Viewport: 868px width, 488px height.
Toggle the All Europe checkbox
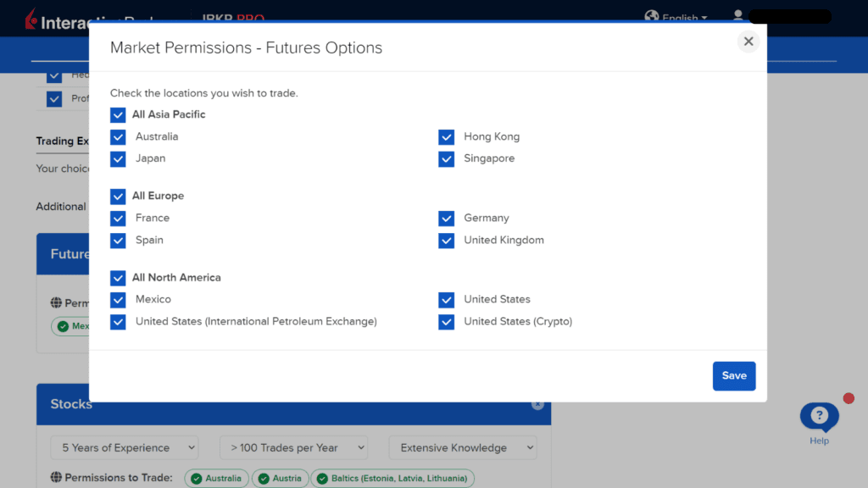(x=118, y=196)
